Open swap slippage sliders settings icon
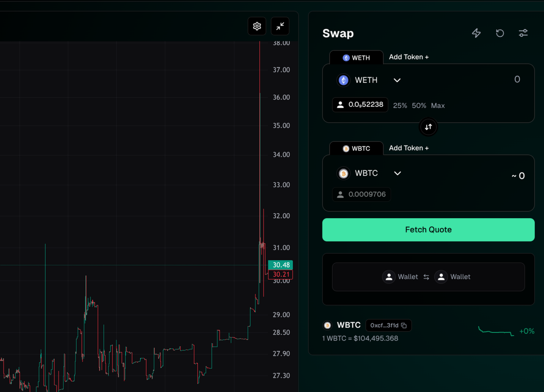Image resolution: width=544 pixels, height=392 pixels. click(x=523, y=33)
